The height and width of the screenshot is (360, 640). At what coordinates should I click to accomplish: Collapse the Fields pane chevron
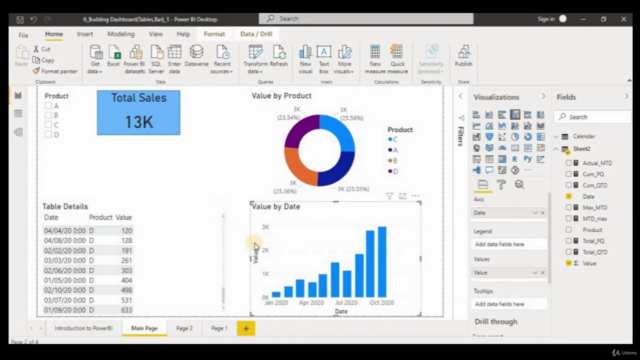pyautogui.click(x=627, y=97)
